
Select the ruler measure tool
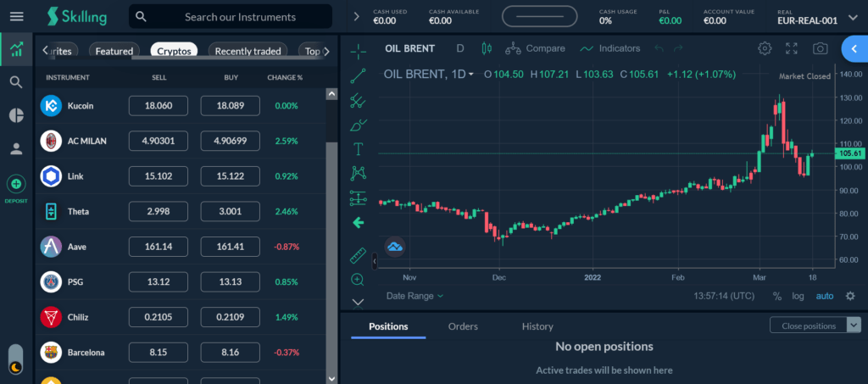[x=359, y=256]
